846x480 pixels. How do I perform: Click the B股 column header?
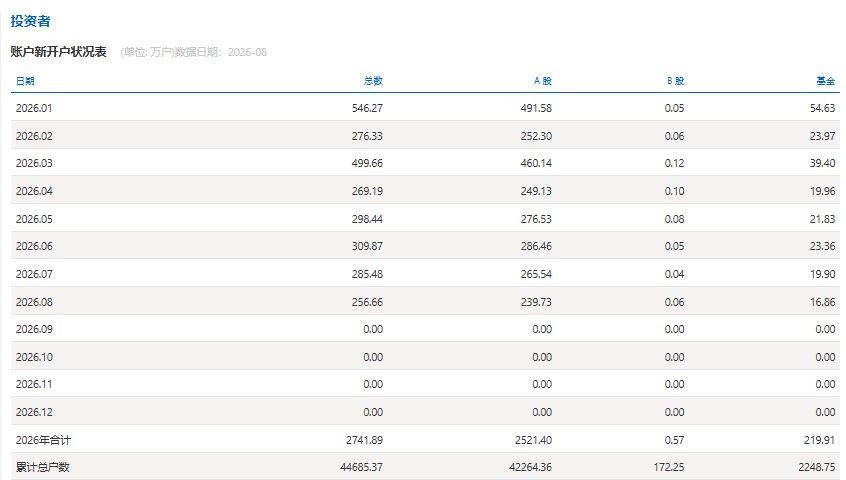click(x=676, y=81)
